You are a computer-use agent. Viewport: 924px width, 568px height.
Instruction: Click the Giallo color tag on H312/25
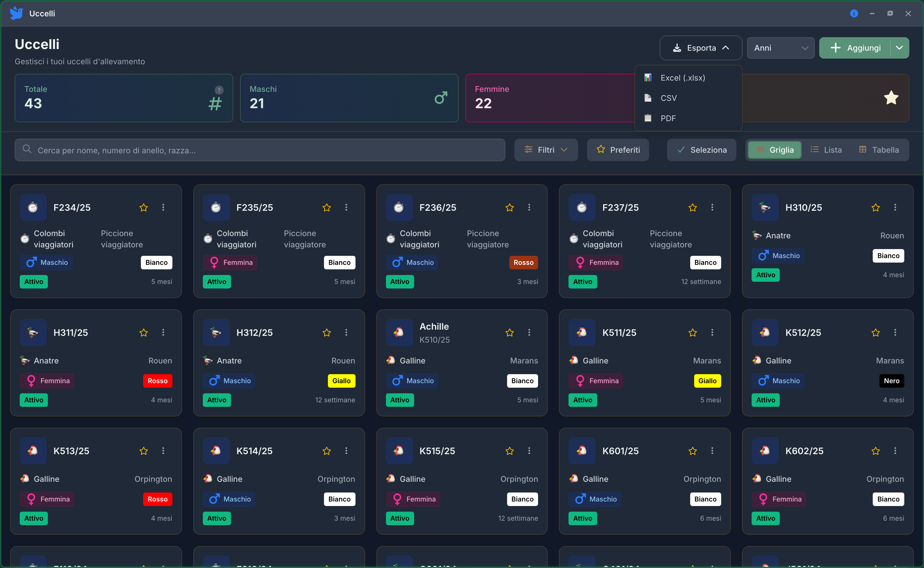[x=341, y=381]
